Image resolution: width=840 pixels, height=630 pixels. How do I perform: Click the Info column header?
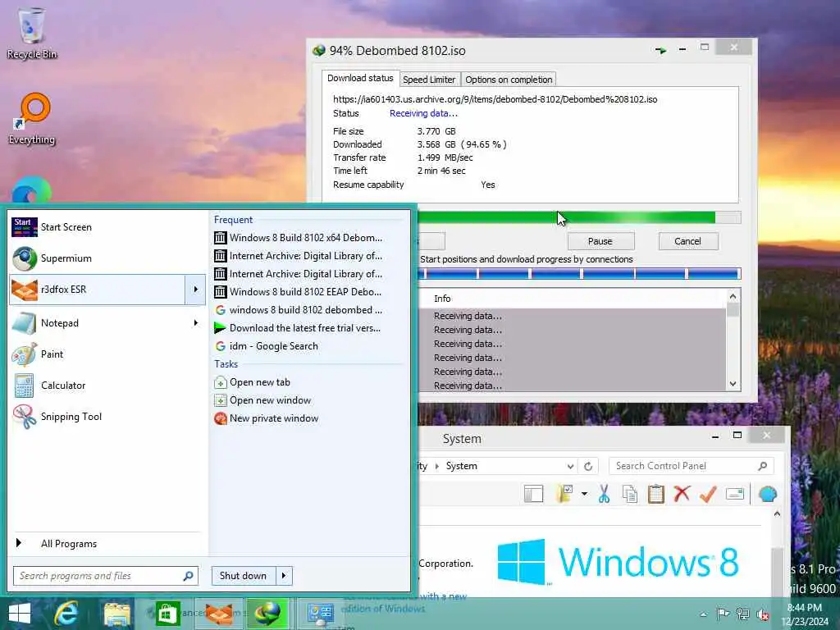click(x=442, y=299)
